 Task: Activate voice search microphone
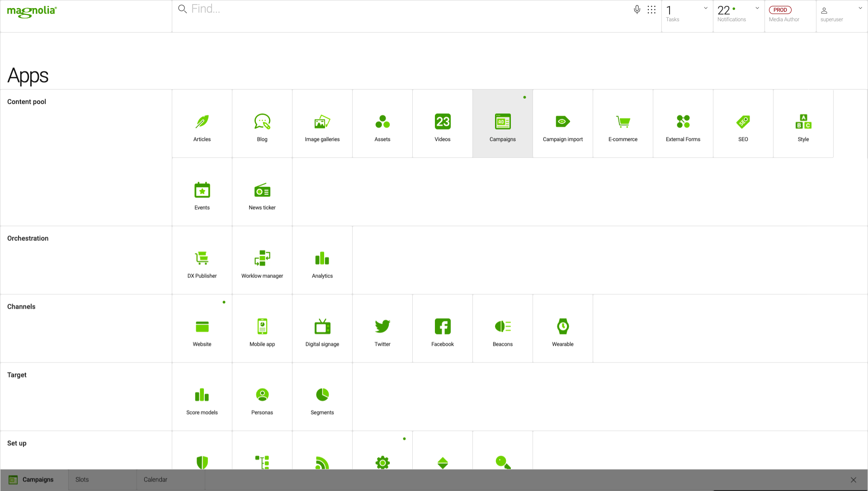(637, 10)
